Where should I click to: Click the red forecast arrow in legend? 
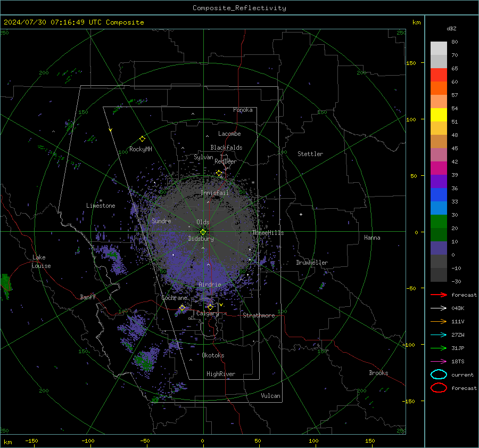439,295
